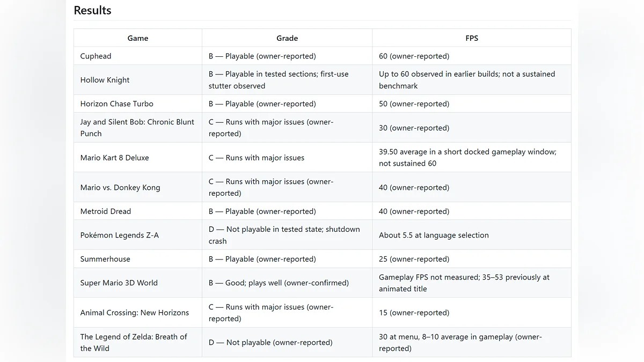This screenshot has height=362, width=644.
Task: Select the shutdown crash grade cell
Action: [287, 235]
